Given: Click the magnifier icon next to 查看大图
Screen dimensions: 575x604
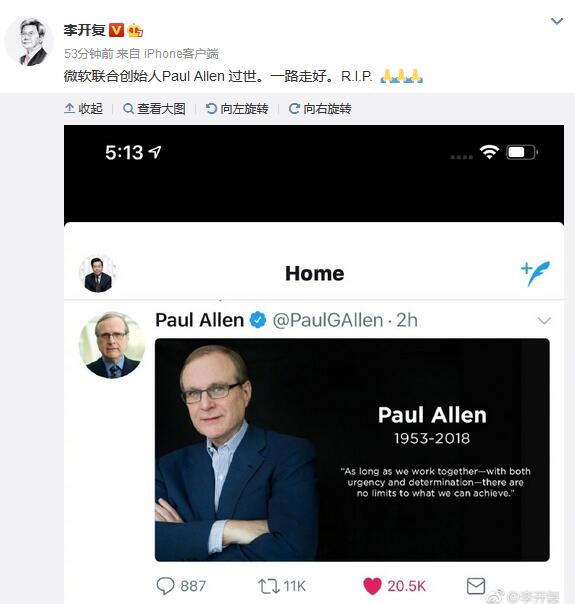Looking at the screenshot, I should tap(128, 109).
